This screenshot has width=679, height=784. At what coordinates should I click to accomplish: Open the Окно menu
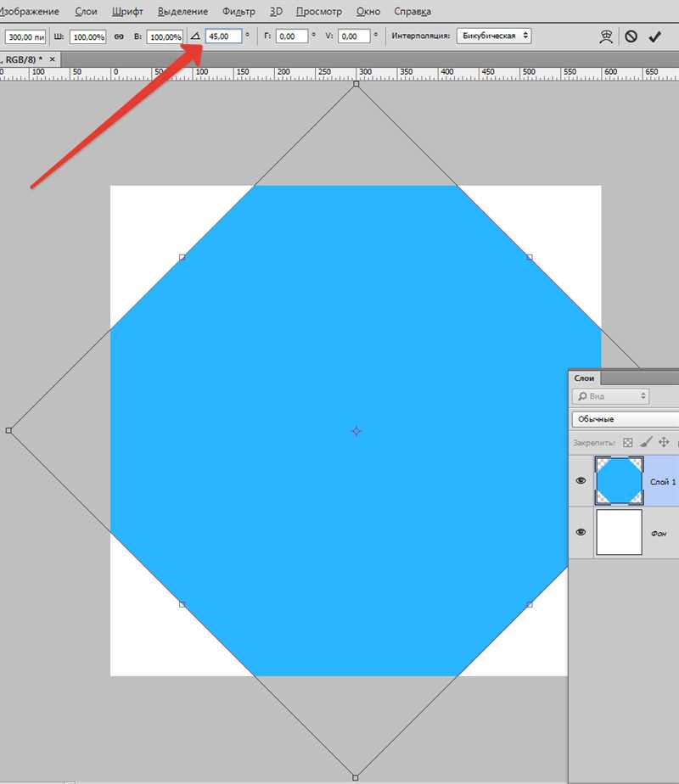(x=368, y=11)
